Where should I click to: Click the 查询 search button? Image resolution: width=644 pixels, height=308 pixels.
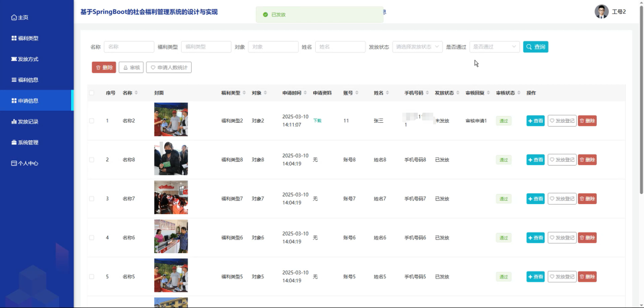click(536, 47)
